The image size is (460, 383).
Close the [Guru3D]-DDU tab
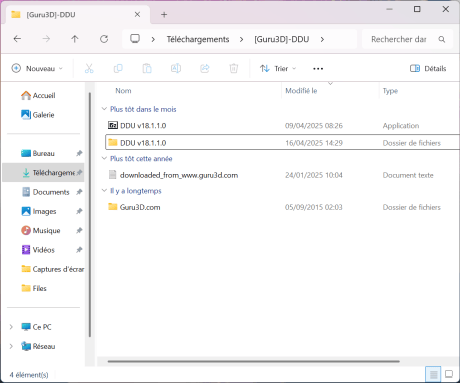(x=137, y=15)
